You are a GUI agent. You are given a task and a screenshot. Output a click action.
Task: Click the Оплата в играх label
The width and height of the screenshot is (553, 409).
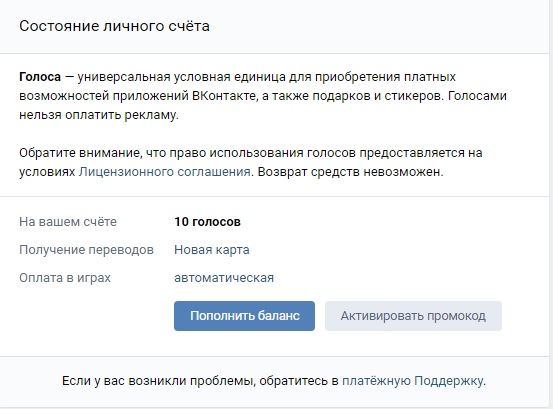[x=65, y=278]
